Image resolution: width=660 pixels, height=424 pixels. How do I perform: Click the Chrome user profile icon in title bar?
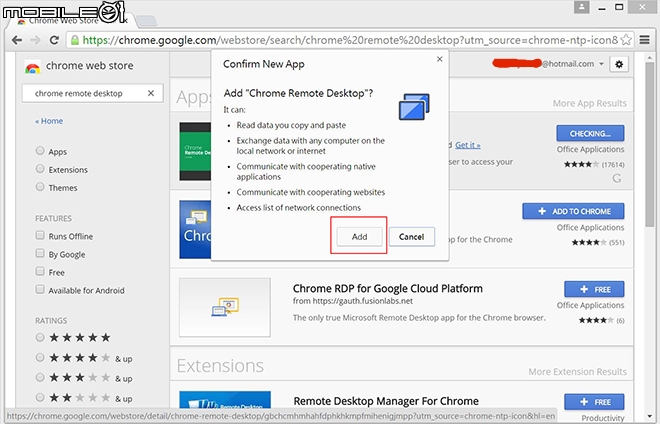(x=581, y=7)
